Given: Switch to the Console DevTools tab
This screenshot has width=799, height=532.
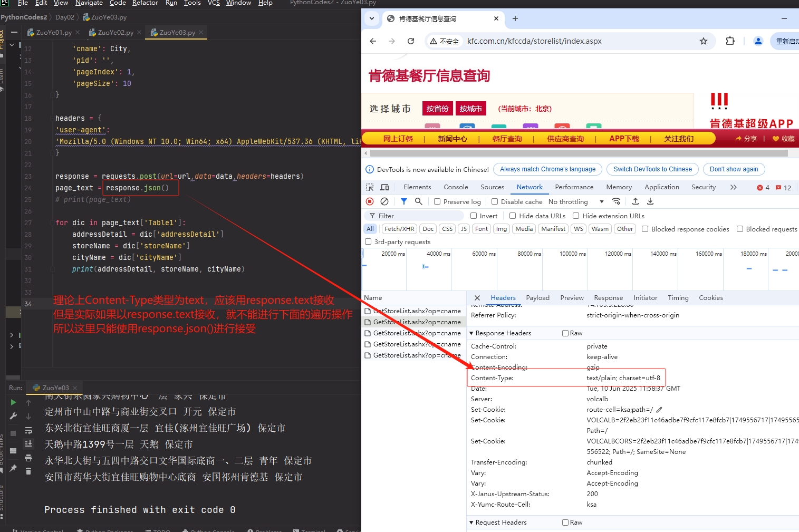Looking at the screenshot, I should pyautogui.click(x=456, y=187).
